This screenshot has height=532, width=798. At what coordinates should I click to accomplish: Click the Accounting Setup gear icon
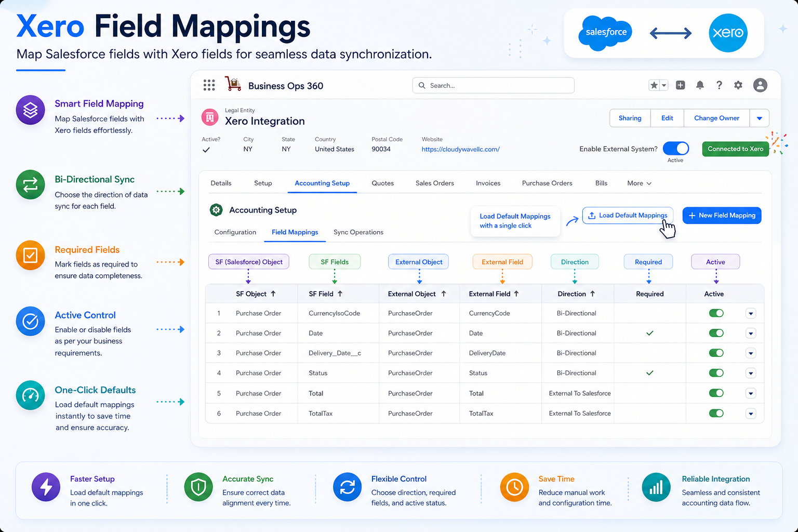click(x=216, y=210)
